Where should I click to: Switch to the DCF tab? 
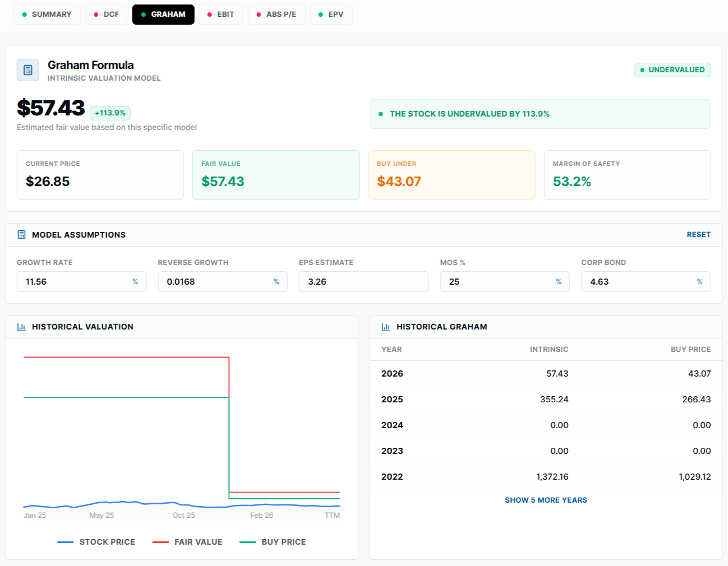[107, 15]
